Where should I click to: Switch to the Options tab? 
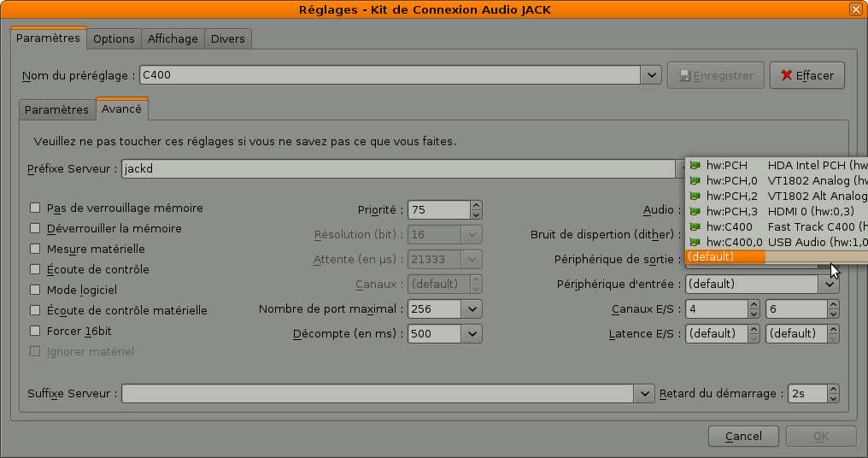[114, 38]
